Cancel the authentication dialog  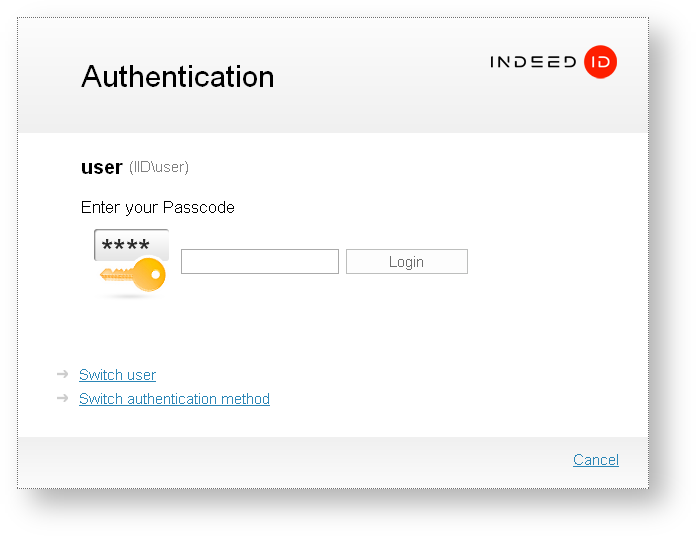(x=595, y=460)
